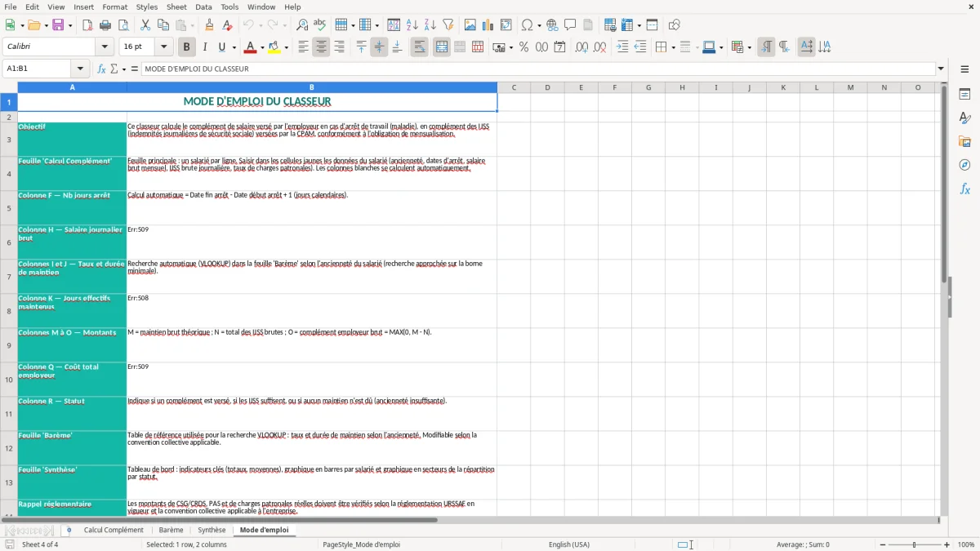Insert a hyperlink
Image resolution: width=980 pixels, height=551 pixels.
pos(552,25)
